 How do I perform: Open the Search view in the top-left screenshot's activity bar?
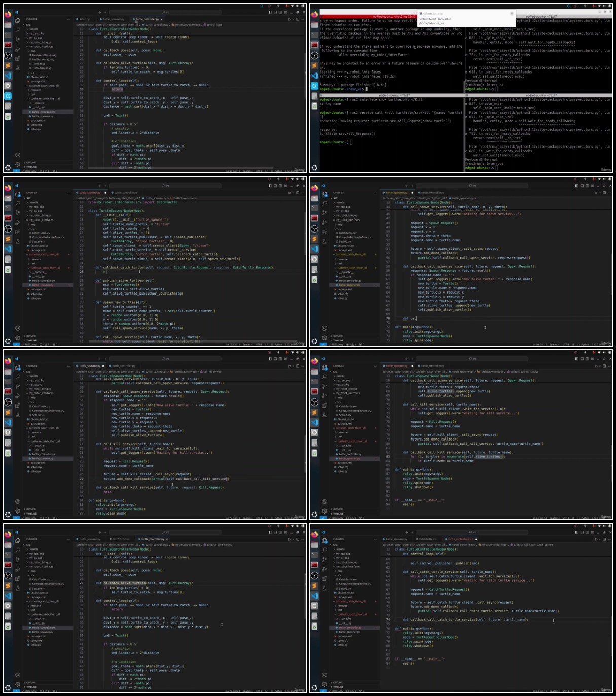tap(18, 29)
